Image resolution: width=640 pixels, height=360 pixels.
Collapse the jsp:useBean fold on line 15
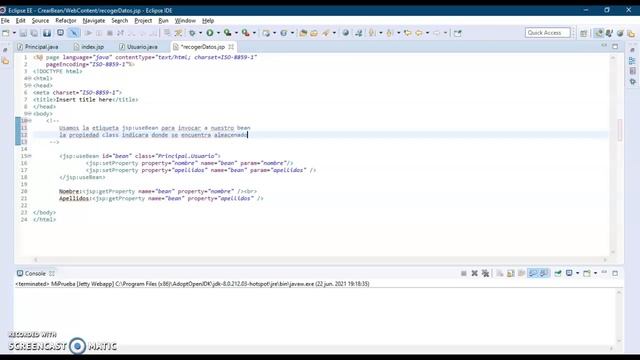(x=29, y=156)
